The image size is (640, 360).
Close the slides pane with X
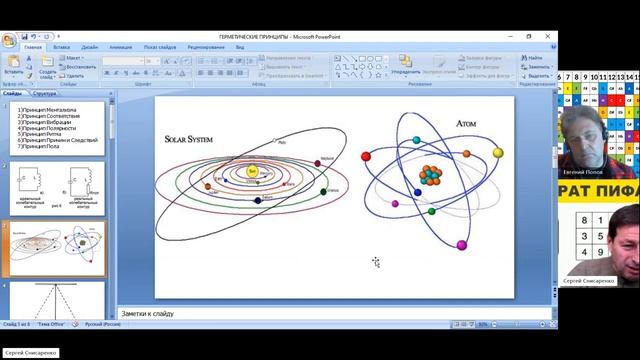pos(111,93)
